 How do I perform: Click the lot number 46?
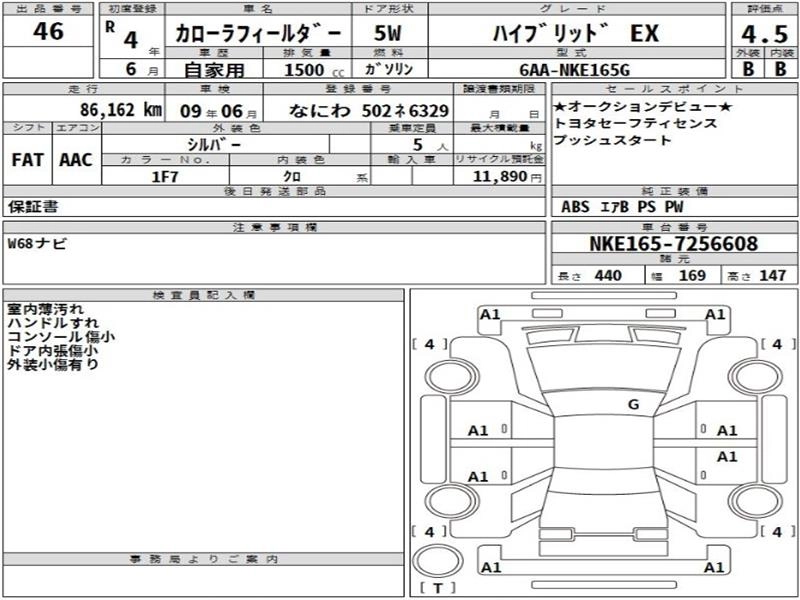click(x=48, y=32)
